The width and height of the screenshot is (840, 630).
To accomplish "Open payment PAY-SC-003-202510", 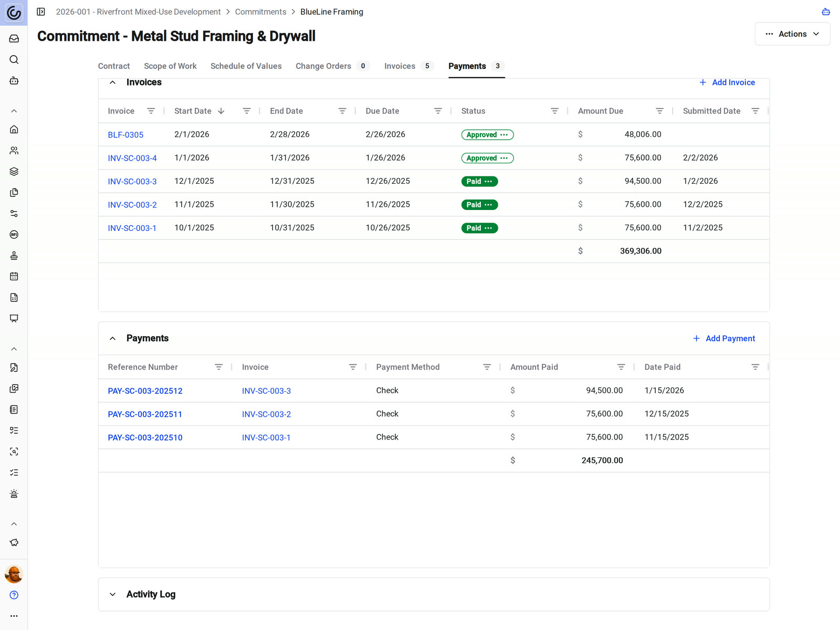I will click(145, 438).
